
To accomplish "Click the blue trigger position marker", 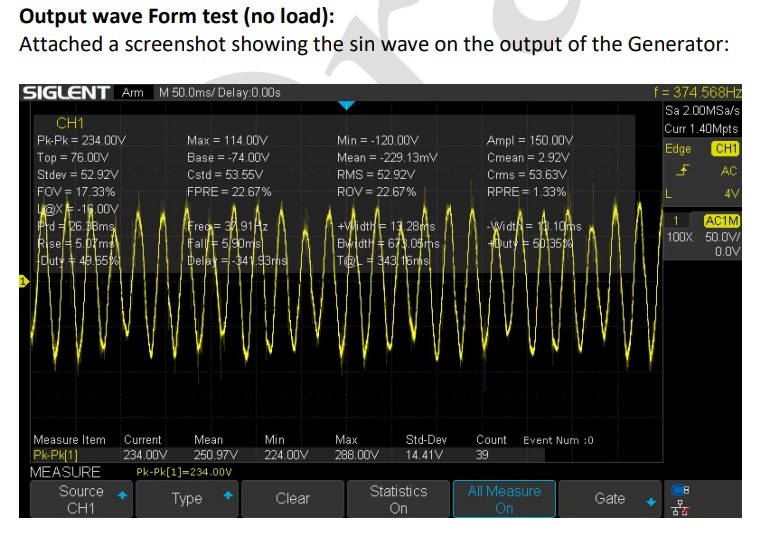I will coord(346,105).
